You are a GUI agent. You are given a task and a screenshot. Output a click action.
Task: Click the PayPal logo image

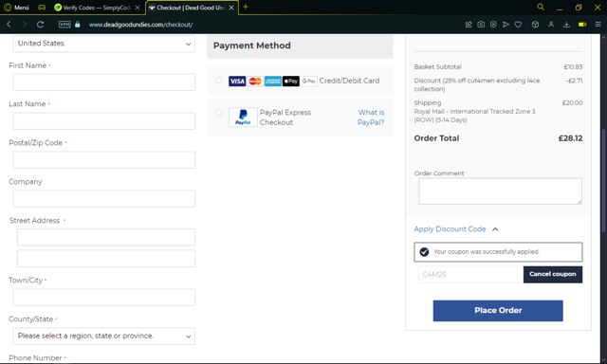pyautogui.click(x=243, y=118)
